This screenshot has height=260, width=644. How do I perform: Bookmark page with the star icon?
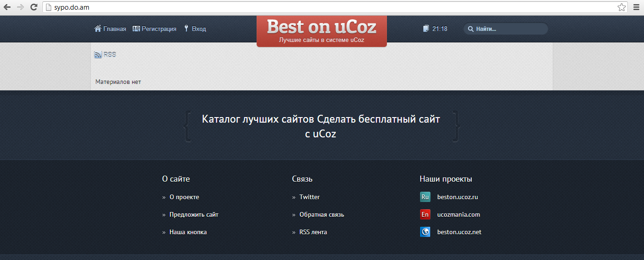pyautogui.click(x=621, y=7)
